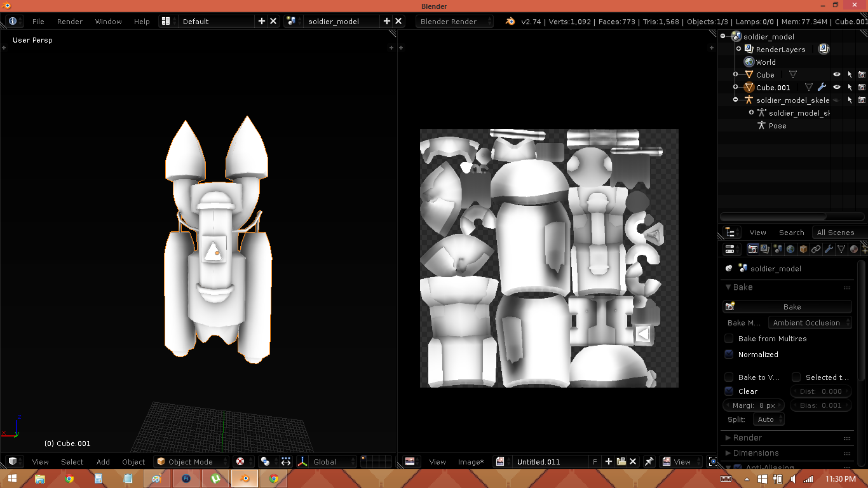
Task: Open the Mesh Data properties tab
Action: (x=841, y=249)
